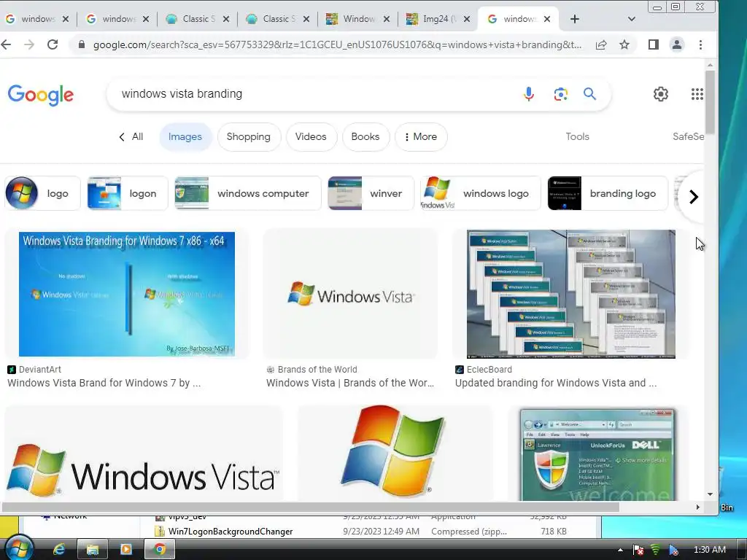Open Windows Media Player taskbar icon
Viewport: 747px width, 560px height.
(x=125, y=549)
